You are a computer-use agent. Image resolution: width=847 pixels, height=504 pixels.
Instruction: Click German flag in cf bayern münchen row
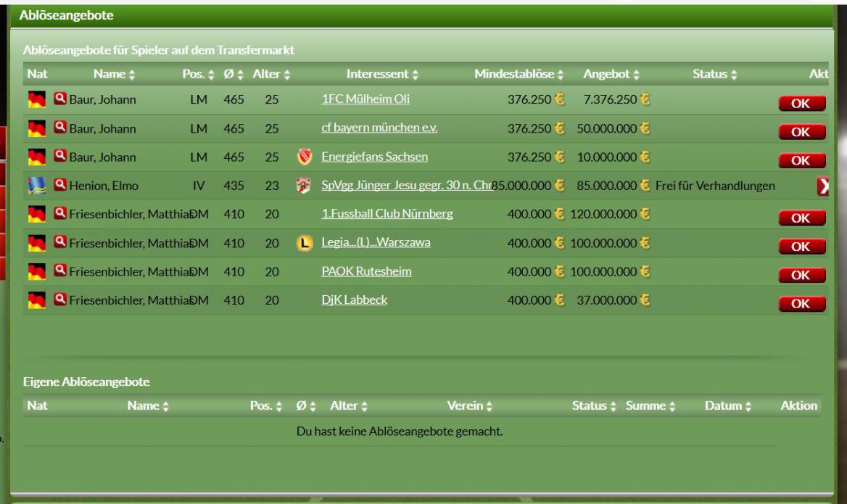[36, 128]
